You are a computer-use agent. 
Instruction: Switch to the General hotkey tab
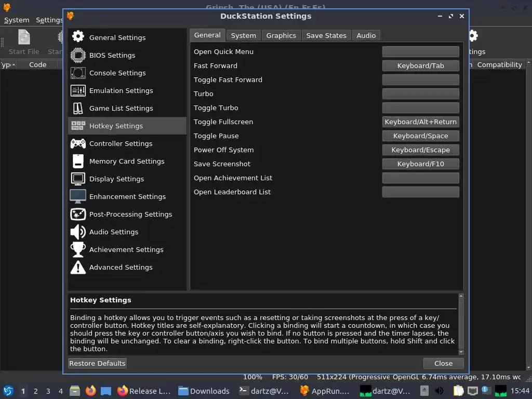[207, 35]
